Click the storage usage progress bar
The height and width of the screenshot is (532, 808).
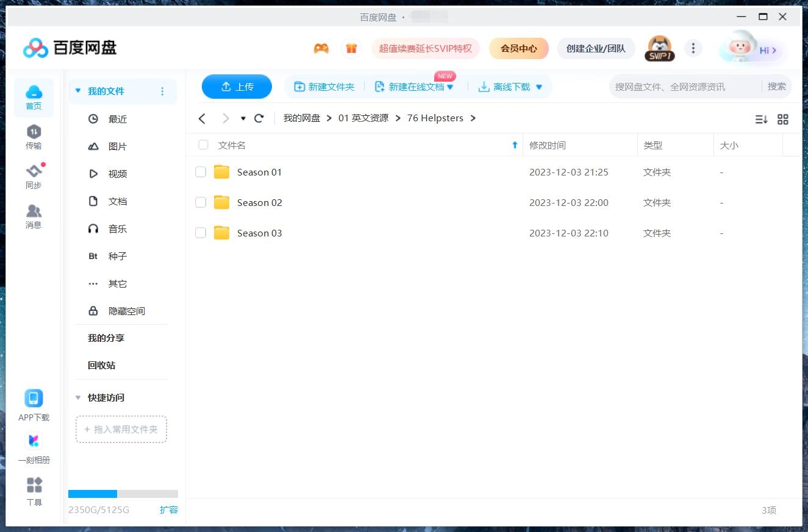(x=121, y=494)
